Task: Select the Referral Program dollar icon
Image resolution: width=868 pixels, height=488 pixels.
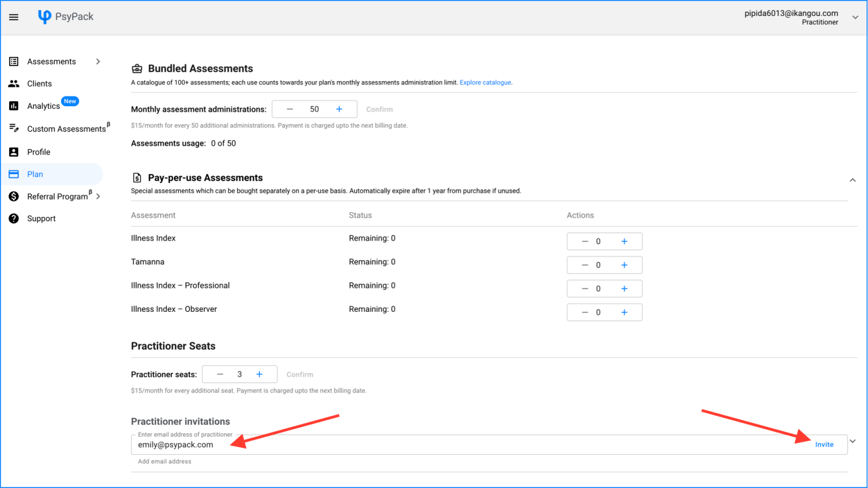Action: [14, 196]
